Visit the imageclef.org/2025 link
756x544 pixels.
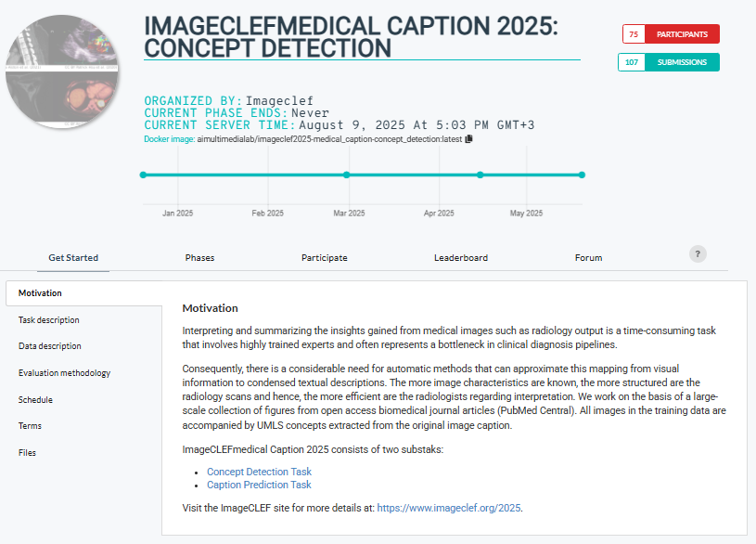coord(455,508)
